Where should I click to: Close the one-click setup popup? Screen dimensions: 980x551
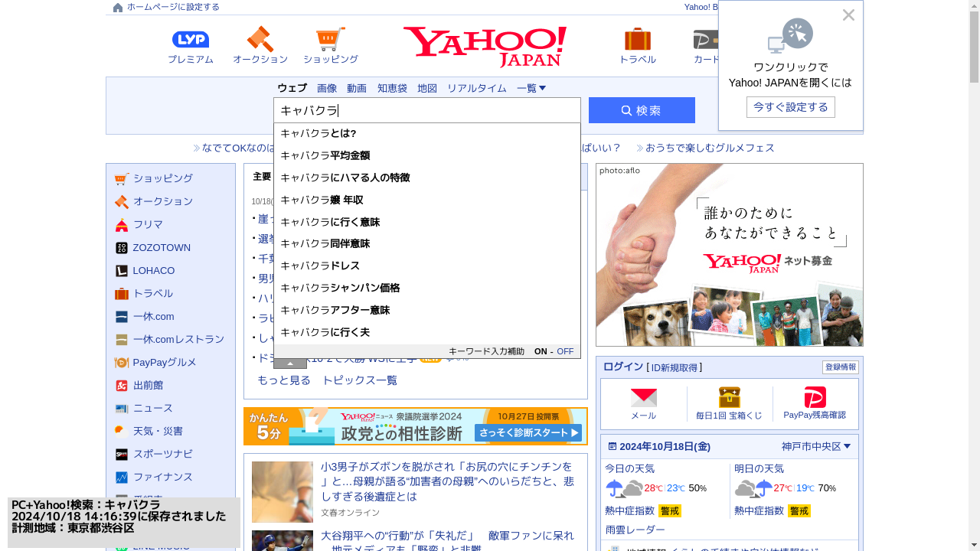click(x=848, y=15)
